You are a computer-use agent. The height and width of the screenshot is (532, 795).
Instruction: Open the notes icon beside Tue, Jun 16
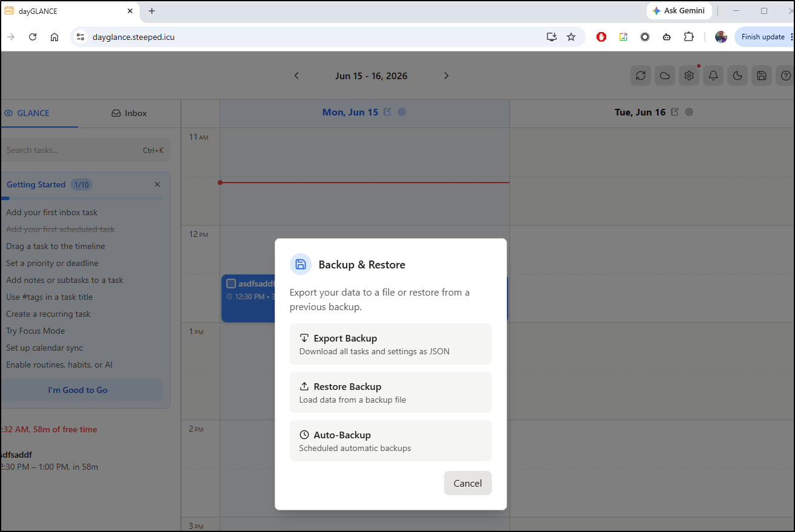(675, 112)
